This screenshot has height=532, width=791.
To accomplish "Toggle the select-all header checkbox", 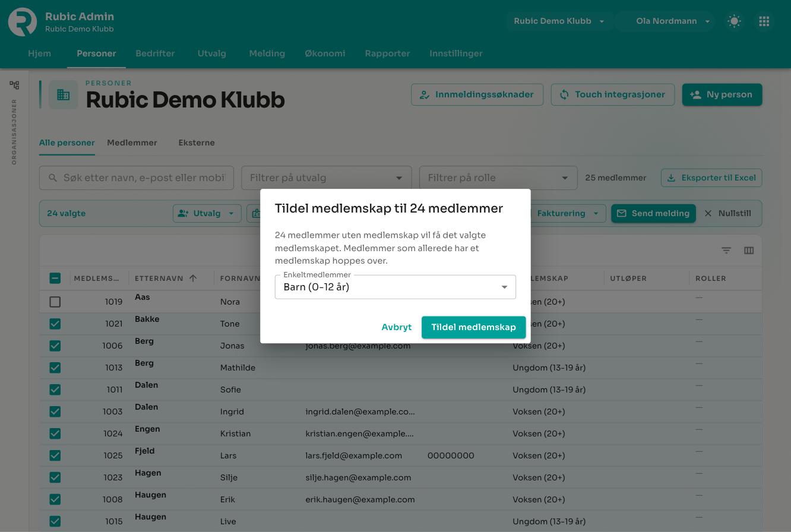I will [55, 278].
